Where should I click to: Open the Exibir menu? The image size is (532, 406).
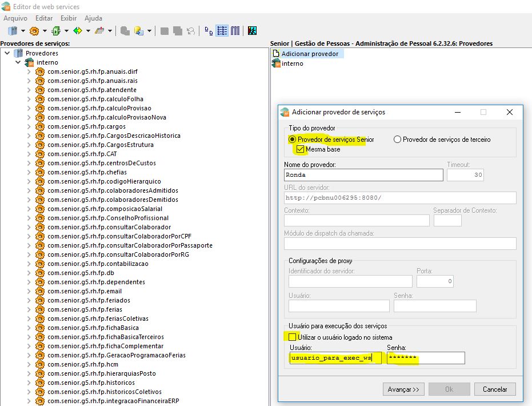[69, 18]
